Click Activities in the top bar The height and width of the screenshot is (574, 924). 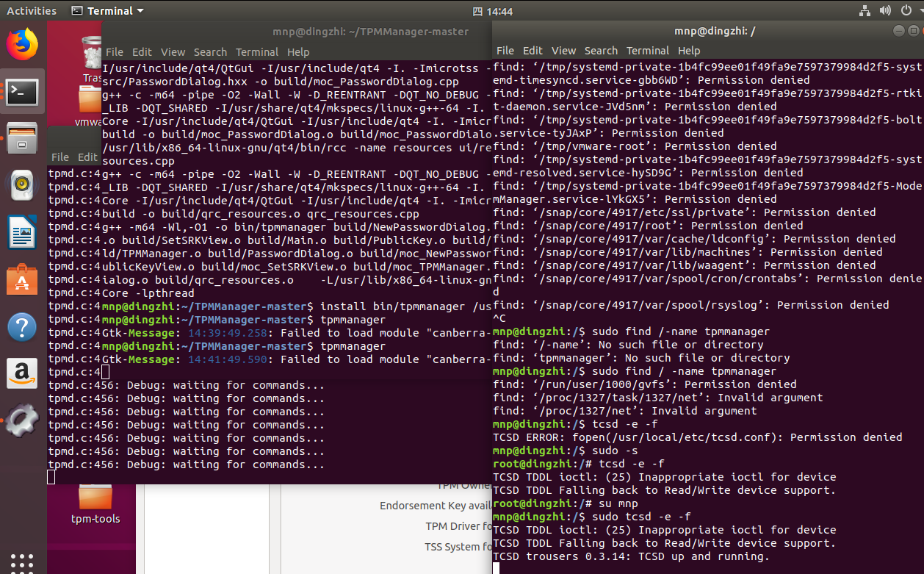pyautogui.click(x=32, y=10)
